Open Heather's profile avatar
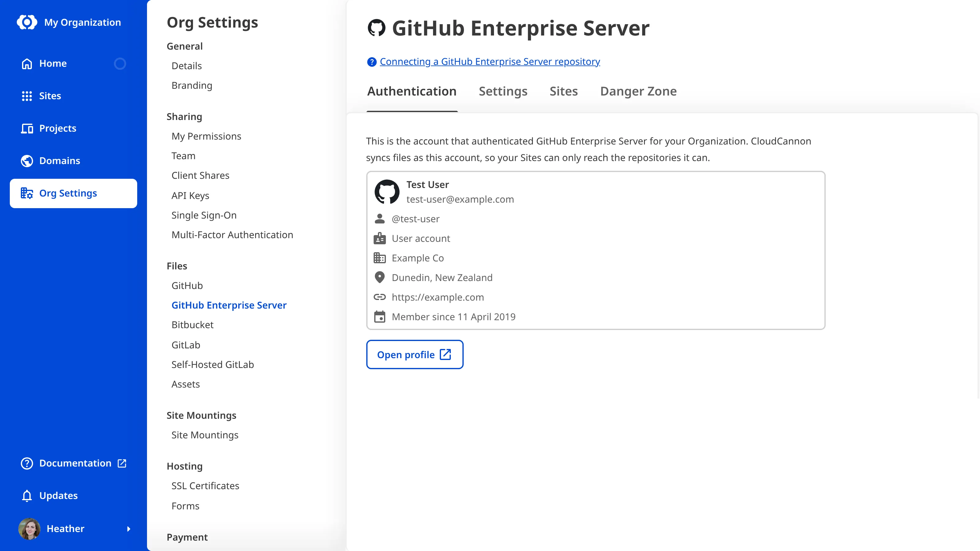 (x=29, y=529)
